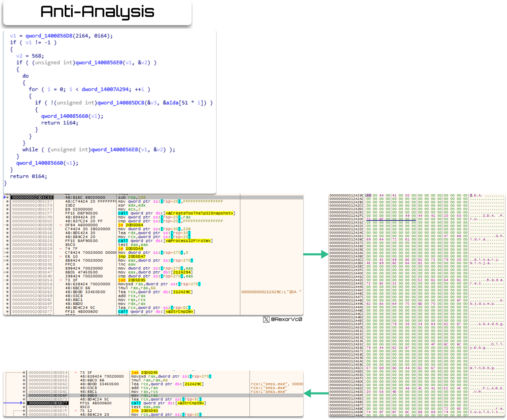Viewport: 507px width, 420px height.
Task: Click the green arrow pointing to hex dump
Action: [316, 254]
